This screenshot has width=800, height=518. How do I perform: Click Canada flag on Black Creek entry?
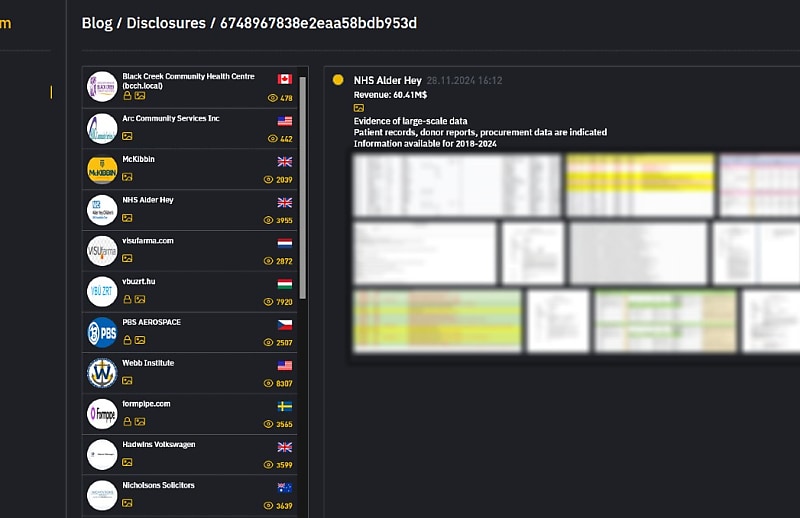point(285,79)
